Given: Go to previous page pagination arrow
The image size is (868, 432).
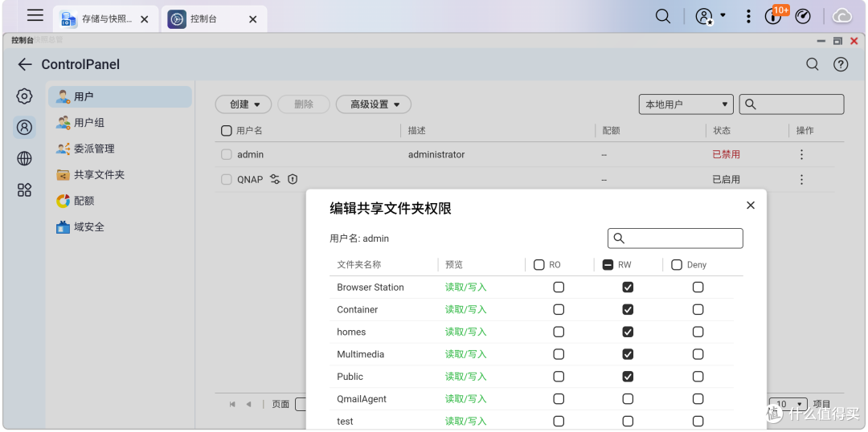Looking at the screenshot, I should tap(248, 405).
